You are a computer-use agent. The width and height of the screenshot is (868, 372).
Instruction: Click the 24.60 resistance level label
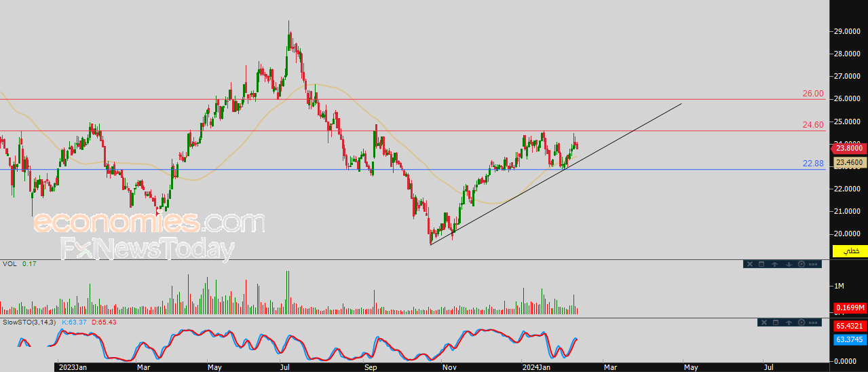pos(812,125)
